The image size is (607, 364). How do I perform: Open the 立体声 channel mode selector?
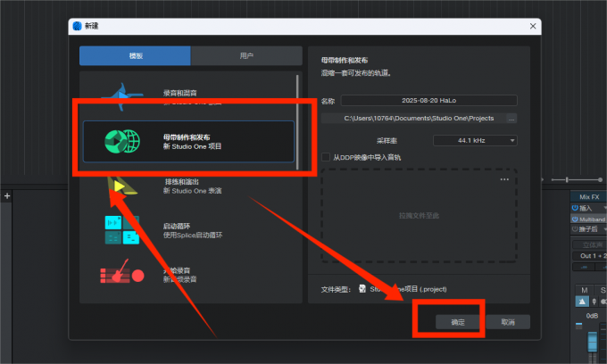[589, 244]
